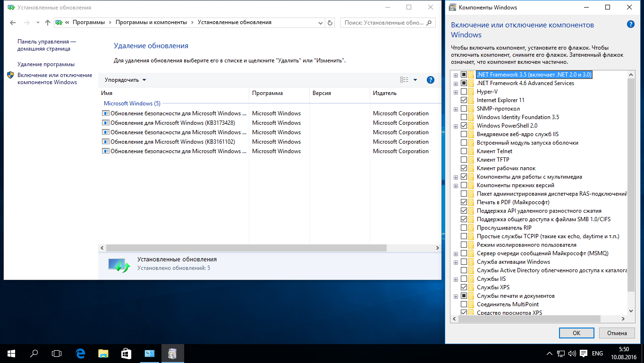Screen dimensions: 644x363
Task: Expand the SNMP-протокол node
Action: [x=456, y=109]
